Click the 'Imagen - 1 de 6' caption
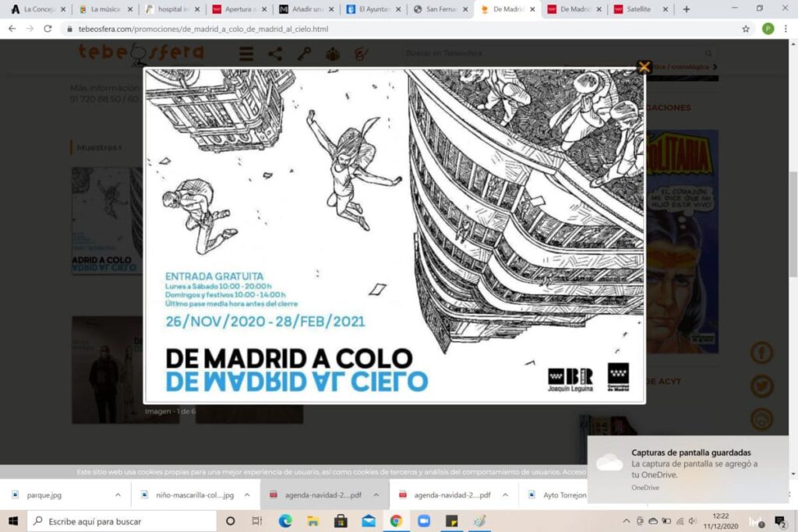 (x=170, y=411)
